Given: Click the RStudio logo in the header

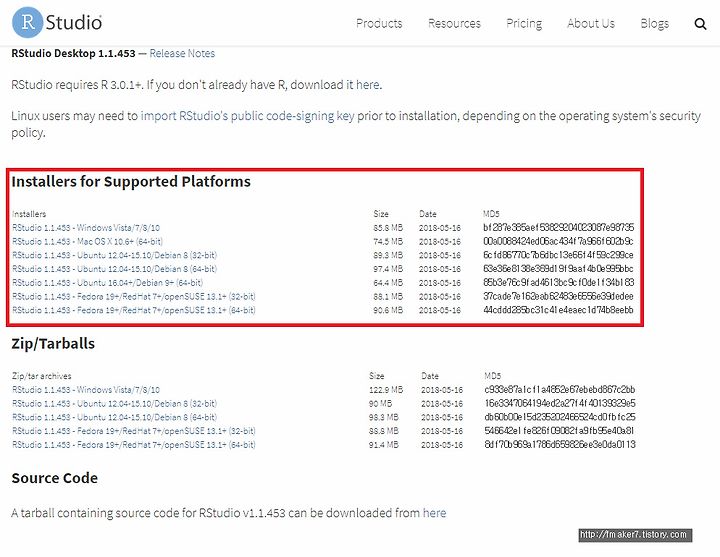Looking at the screenshot, I should tap(57, 22).
